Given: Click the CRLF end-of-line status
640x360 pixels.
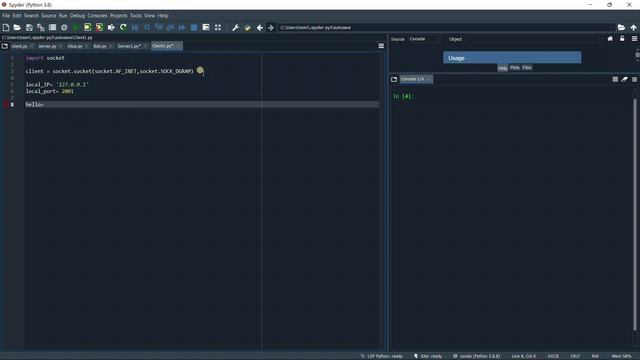Looking at the screenshot, I should [x=575, y=356].
